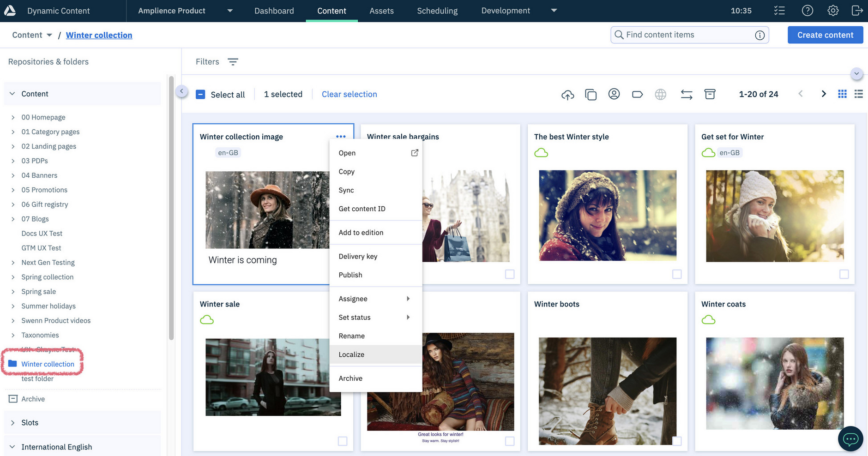Screen dimensions: 868x456
Task: Open the Scheduling tab
Action: click(437, 11)
